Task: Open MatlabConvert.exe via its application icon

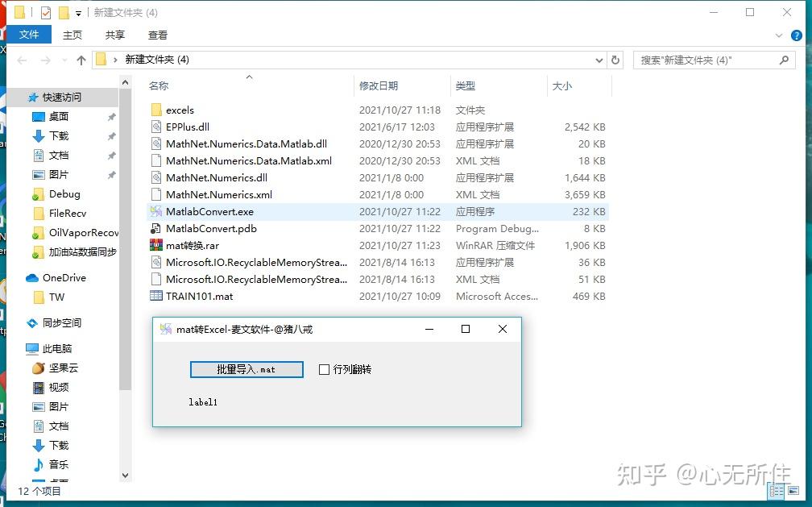Action: click(158, 211)
